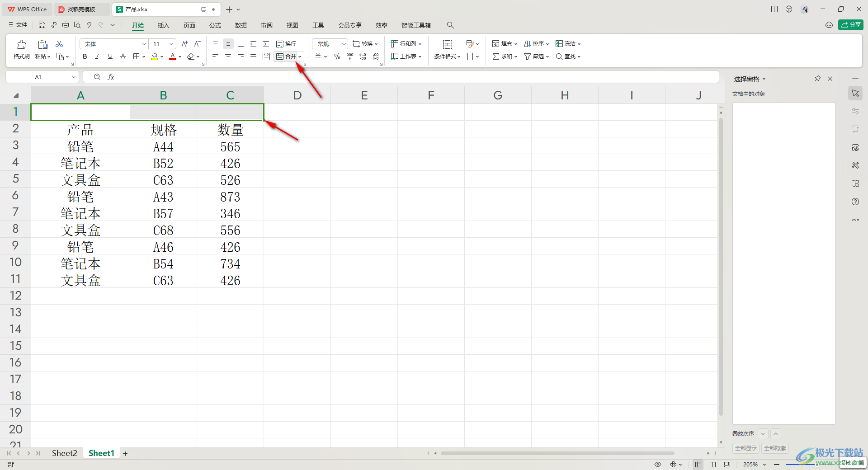Switch to Page (页面) tab
The width and height of the screenshot is (868, 470).
[x=189, y=25]
